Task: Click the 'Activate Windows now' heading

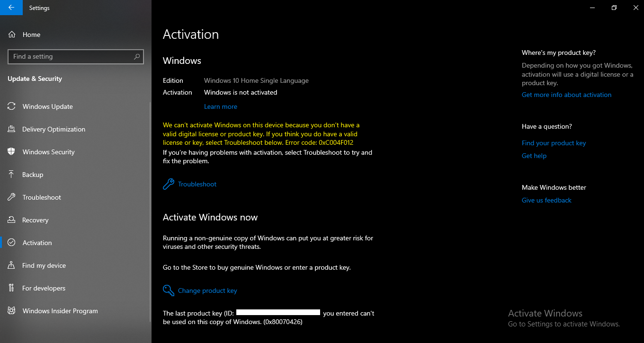Action: click(210, 217)
